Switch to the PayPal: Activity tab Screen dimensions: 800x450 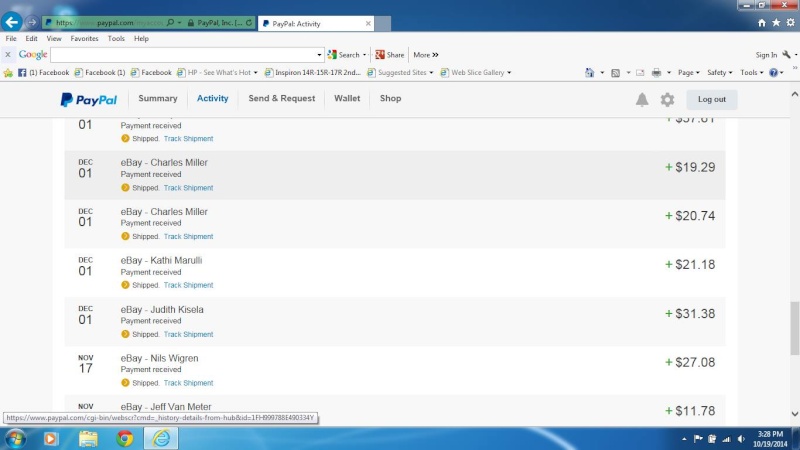pos(316,23)
